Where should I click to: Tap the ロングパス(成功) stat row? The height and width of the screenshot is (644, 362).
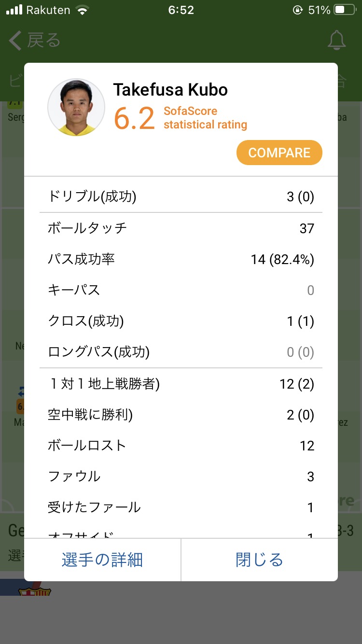[x=181, y=352]
